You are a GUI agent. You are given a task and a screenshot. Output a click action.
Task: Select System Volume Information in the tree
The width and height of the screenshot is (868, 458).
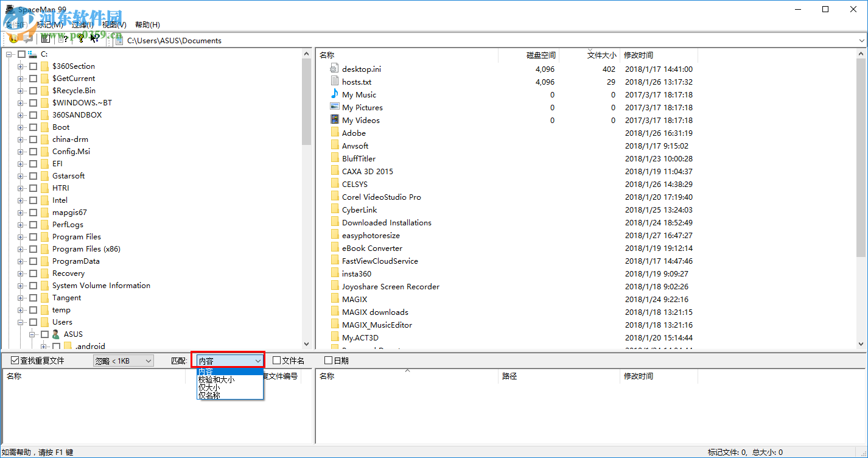(101, 286)
